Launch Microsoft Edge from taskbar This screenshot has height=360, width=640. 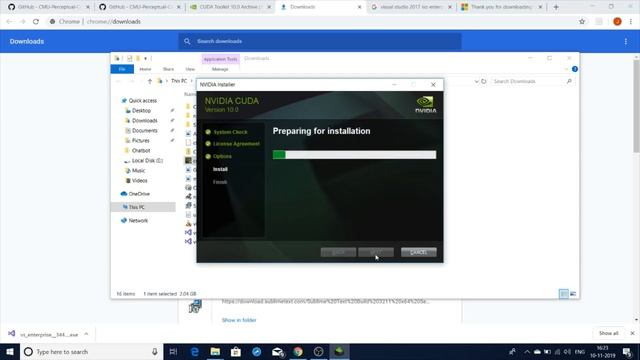195,351
